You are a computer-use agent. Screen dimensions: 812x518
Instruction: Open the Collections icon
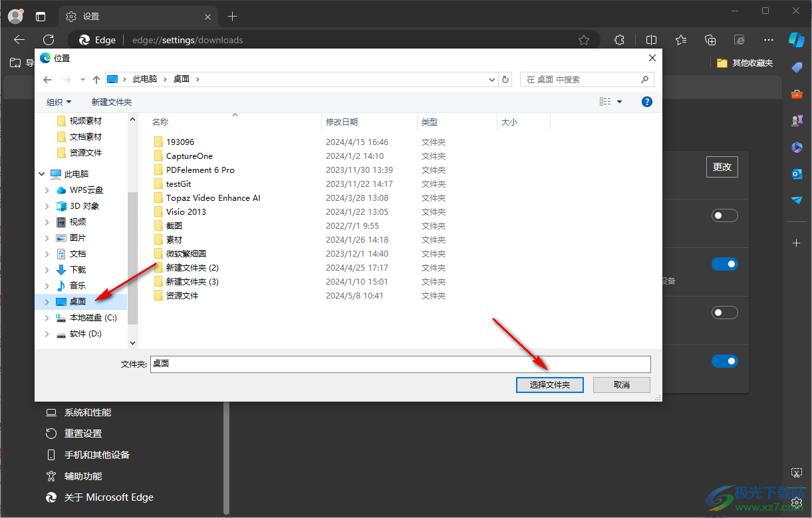pos(710,40)
